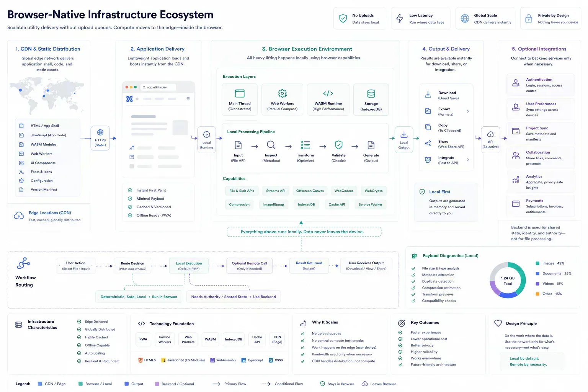Toggle the Cached & Versioned check

click(x=130, y=207)
